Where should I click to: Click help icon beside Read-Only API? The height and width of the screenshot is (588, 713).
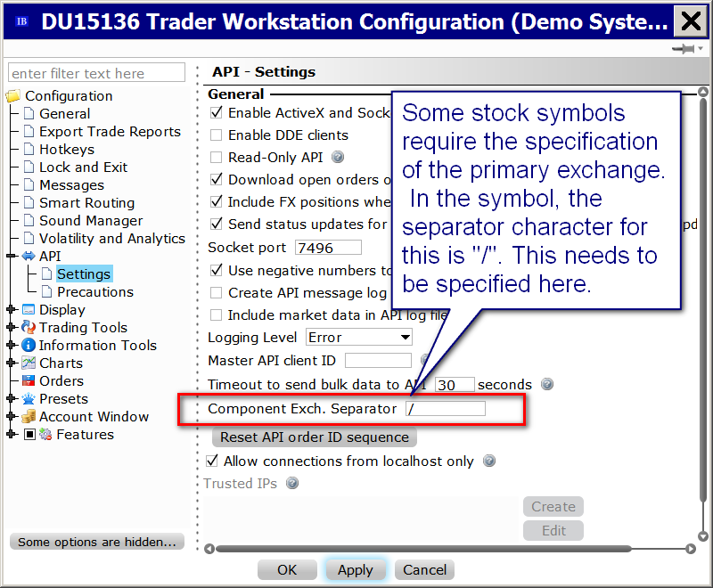(338, 157)
